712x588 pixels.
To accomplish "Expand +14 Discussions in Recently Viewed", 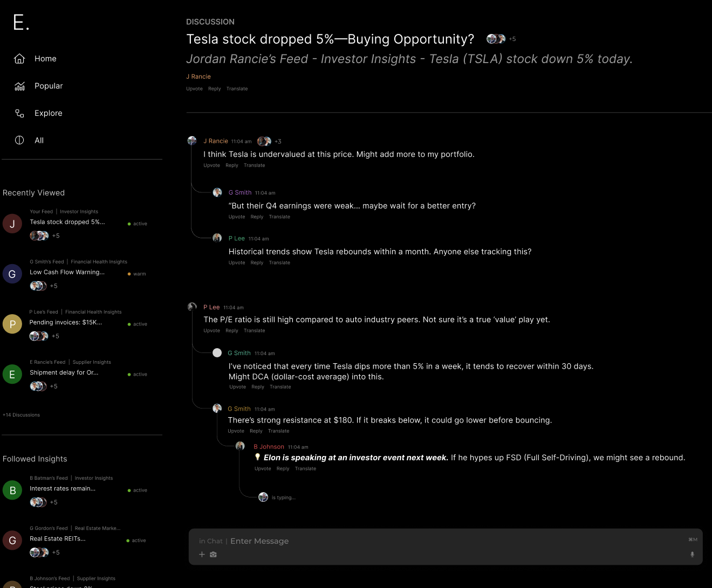I will (20, 414).
